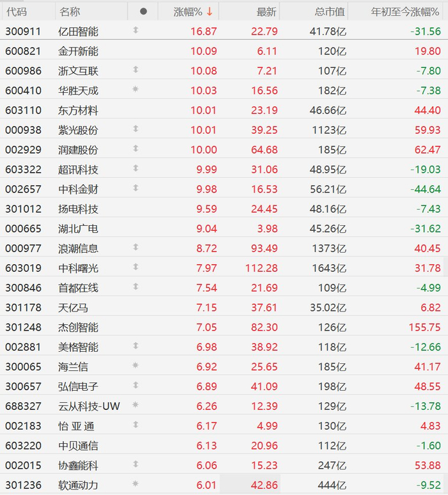Select stock code 002929
This screenshot has height=495, width=448.
coord(23,150)
